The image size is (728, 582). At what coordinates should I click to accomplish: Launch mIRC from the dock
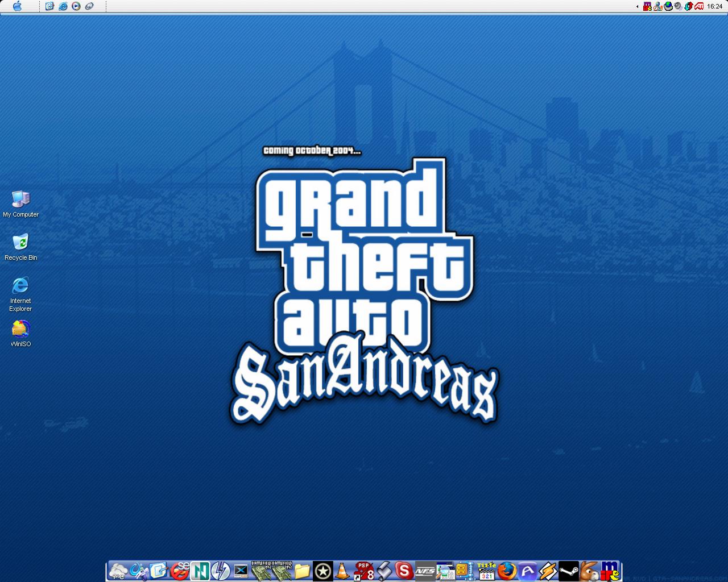click(x=610, y=571)
